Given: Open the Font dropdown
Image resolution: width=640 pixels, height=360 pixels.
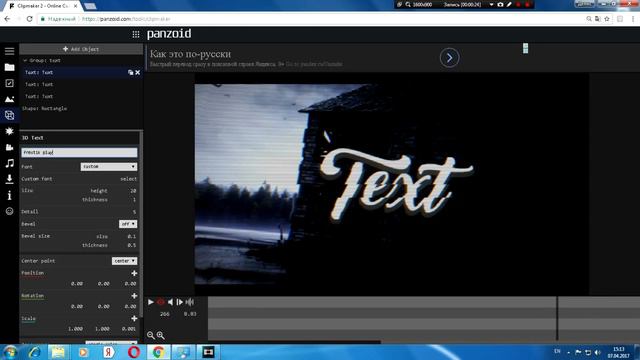Looking at the screenshot, I should pos(109,167).
